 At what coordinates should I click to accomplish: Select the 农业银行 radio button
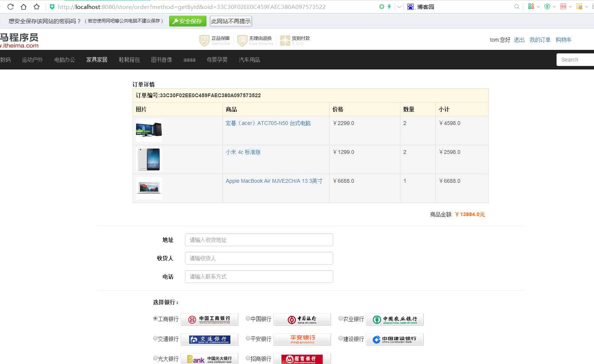(341, 318)
